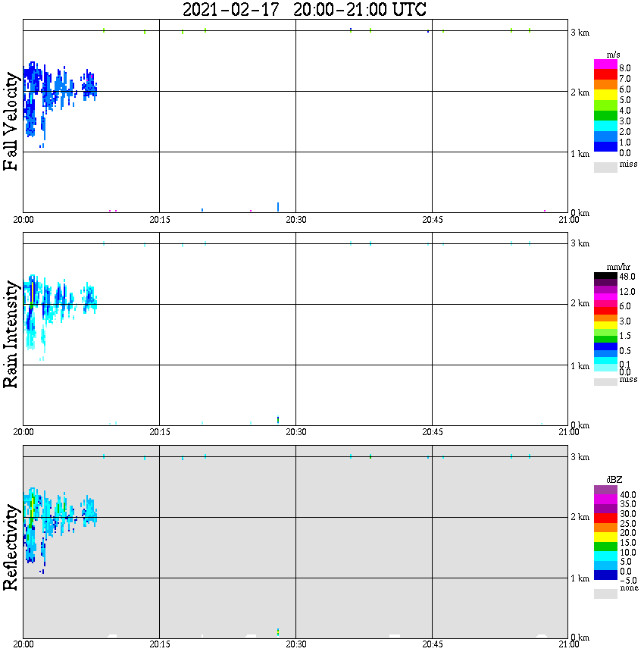Click the 'Rain Intensity' axis title

(x=11, y=334)
